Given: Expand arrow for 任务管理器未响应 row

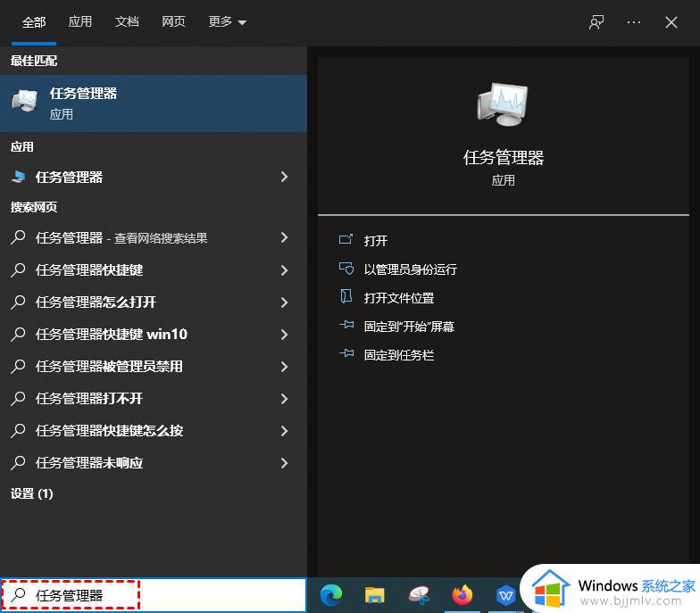Looking at the screenshot, I should (284, 462).
